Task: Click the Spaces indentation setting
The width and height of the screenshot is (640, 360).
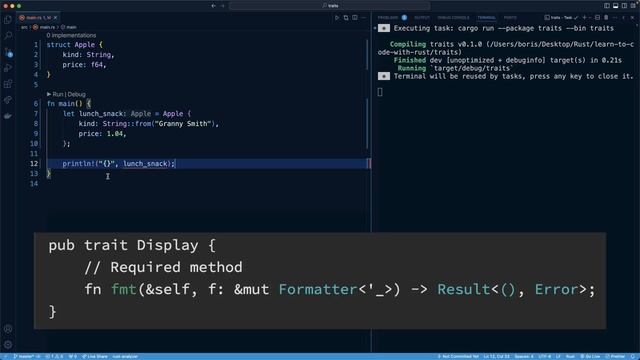Action: pos(524,356)
